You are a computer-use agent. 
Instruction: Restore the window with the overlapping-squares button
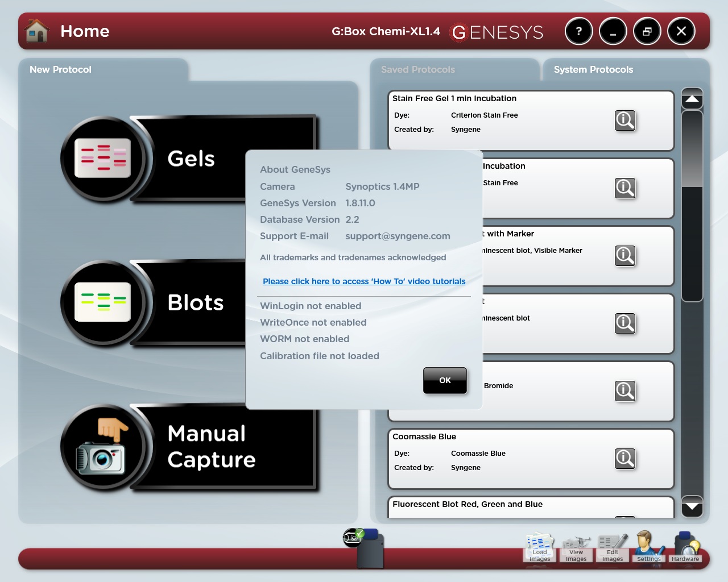pos(647,31)
